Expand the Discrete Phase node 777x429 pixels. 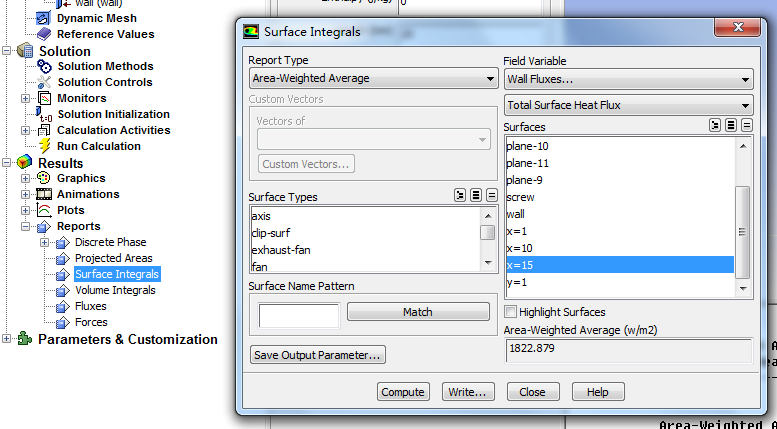point(44,242)
